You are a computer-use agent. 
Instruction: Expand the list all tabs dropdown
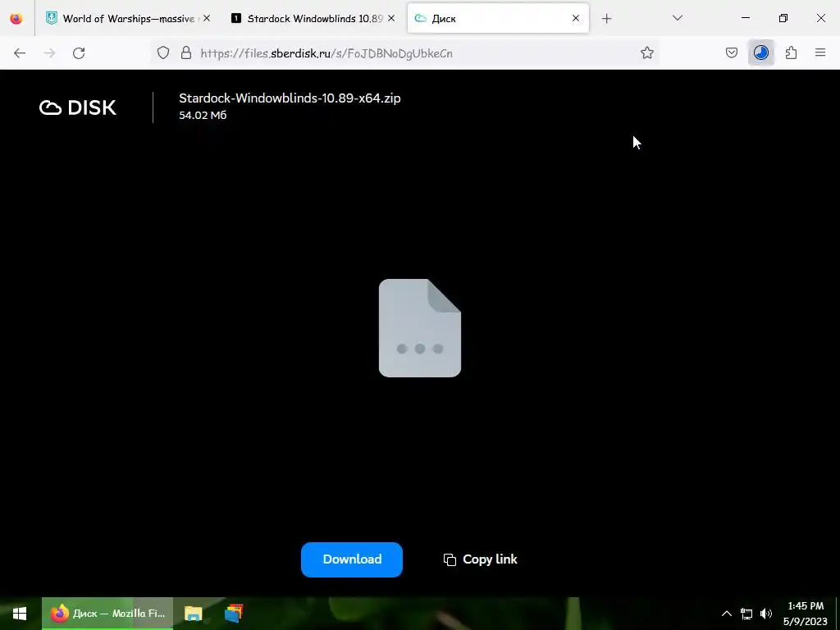tap(677, 18)
